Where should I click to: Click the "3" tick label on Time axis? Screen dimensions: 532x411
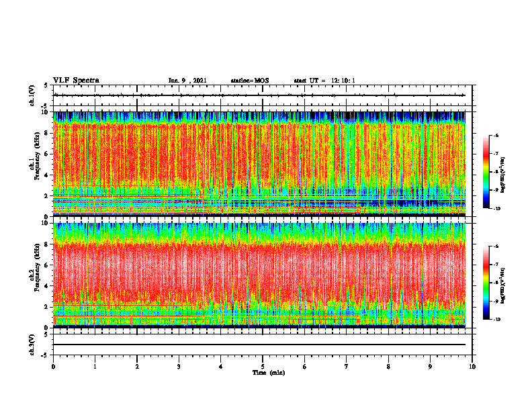179,367
